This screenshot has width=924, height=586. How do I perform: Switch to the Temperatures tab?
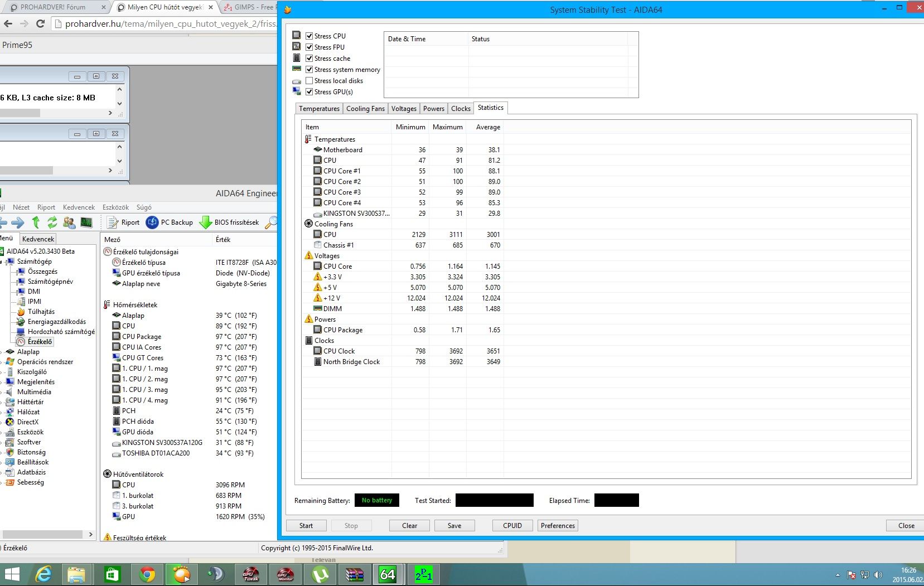[x=319, y=109]
